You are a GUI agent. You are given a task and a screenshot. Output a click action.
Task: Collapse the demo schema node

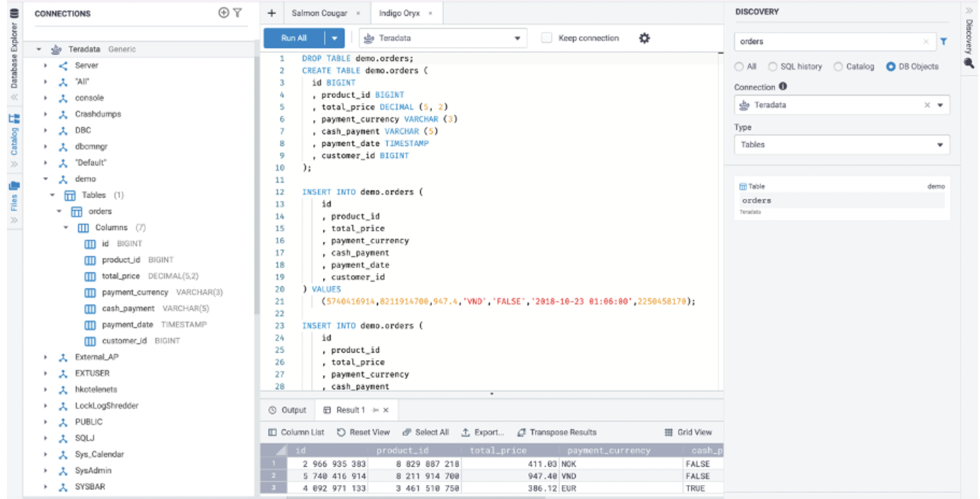point(45,179)
